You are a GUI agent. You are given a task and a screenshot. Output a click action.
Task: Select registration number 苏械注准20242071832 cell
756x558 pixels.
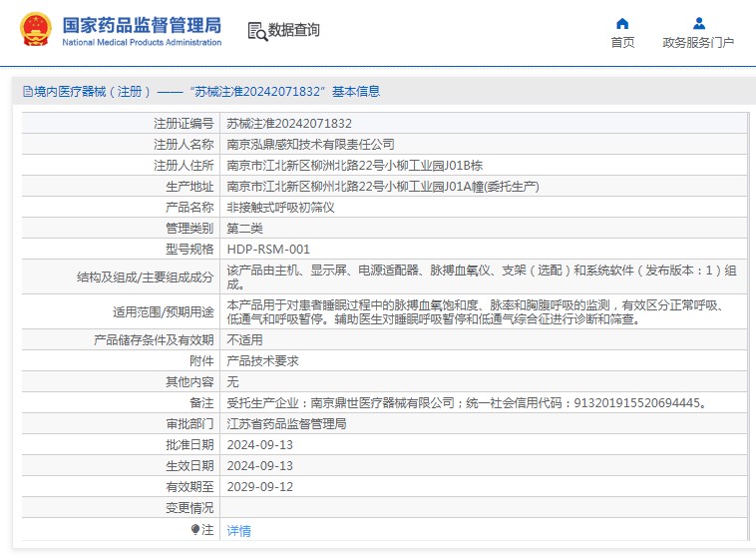point(289,124)
